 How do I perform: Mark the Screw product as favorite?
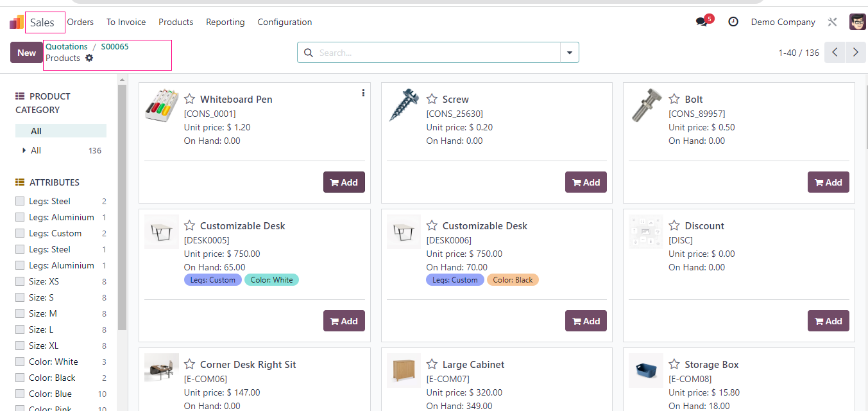tap(432, 99)
